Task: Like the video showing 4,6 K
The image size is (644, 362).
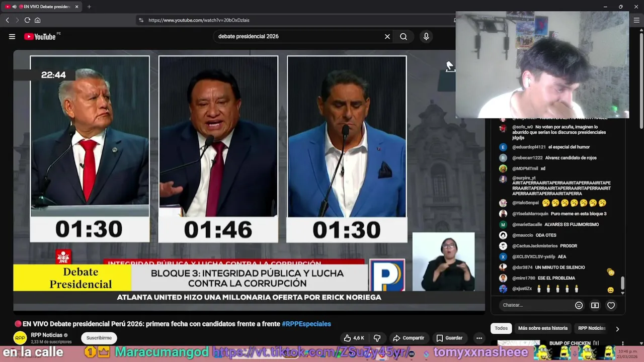Action: [354, 338]
